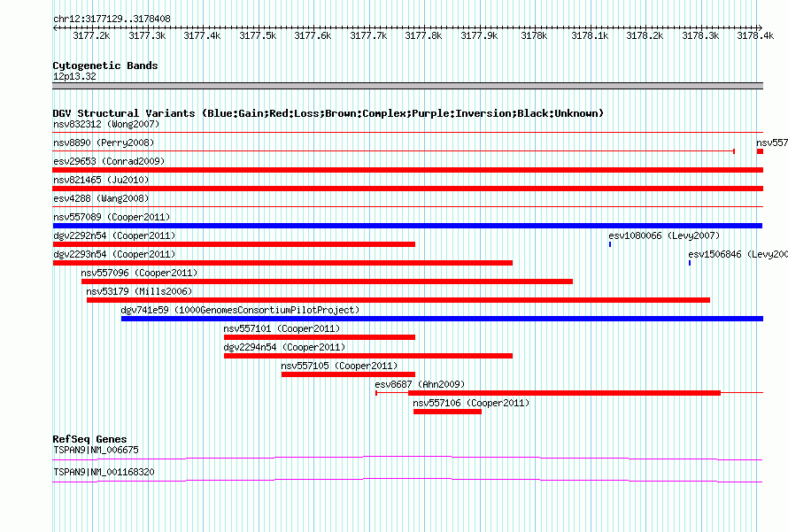Click the Cytogenetic Bands track heading

105,66
